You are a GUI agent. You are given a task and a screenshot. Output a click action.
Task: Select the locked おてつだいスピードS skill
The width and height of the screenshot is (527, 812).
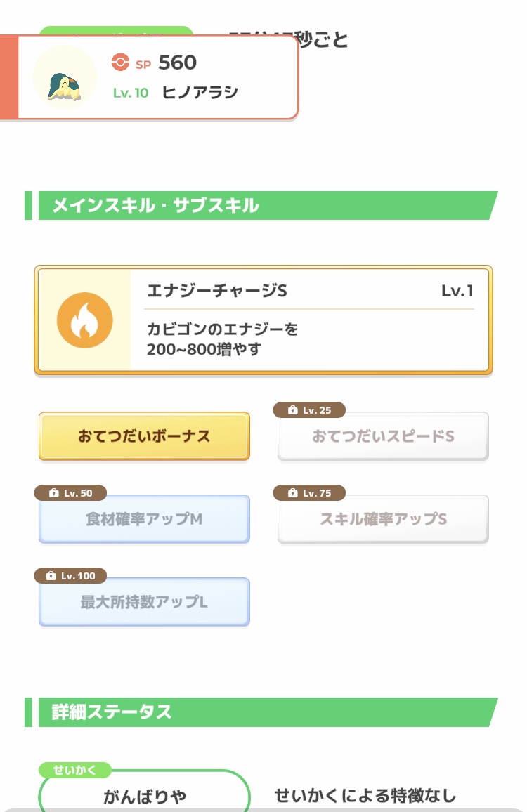coord(383,437)
